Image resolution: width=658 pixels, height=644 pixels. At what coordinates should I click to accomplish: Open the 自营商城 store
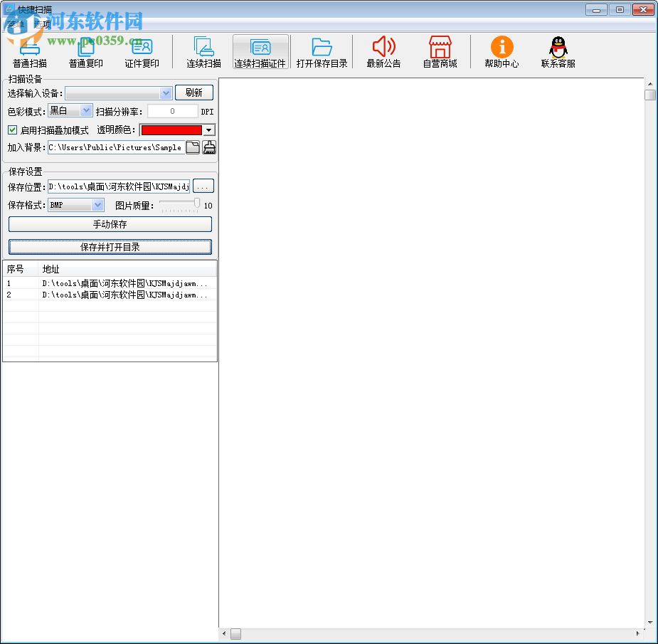pyautogui.click(x=440, y=52)
